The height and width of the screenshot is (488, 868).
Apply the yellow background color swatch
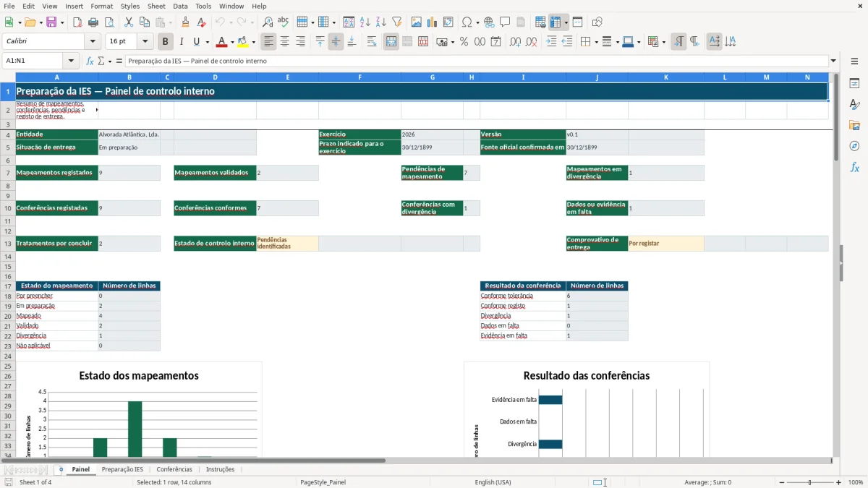tap(242, 42)
